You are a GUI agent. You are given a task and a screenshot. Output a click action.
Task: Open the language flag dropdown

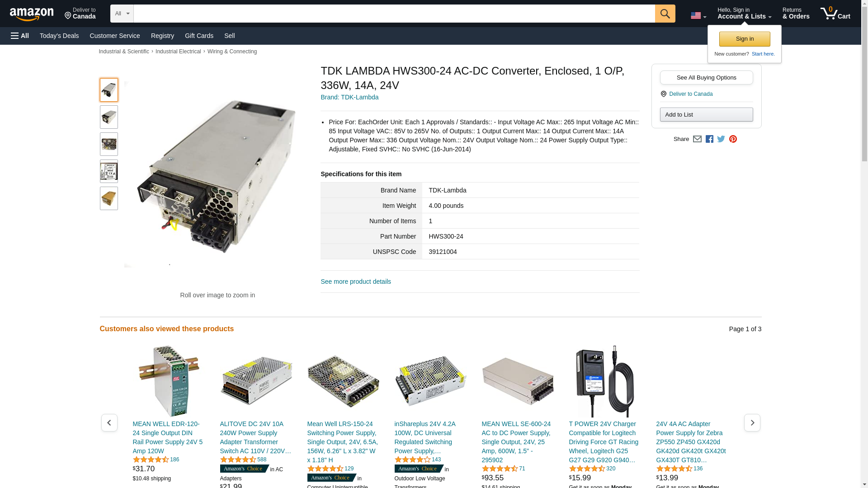pos(698,15)
